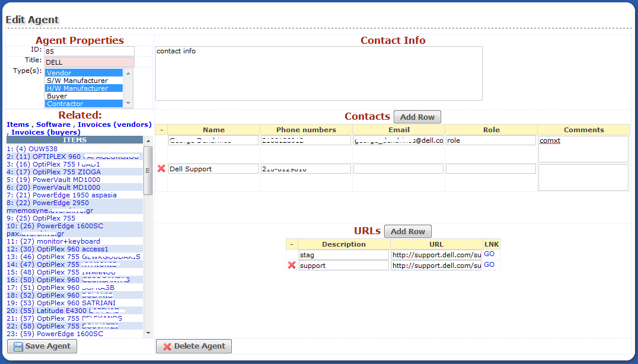Click Types list scroll up arrow
Screen dimensions: 638x364
coord(128,73)
